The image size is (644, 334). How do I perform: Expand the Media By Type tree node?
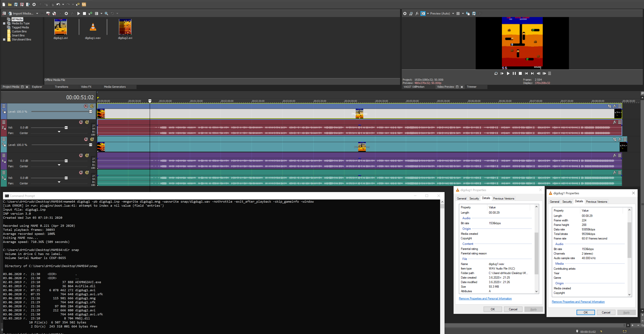[x=4, y=23]
